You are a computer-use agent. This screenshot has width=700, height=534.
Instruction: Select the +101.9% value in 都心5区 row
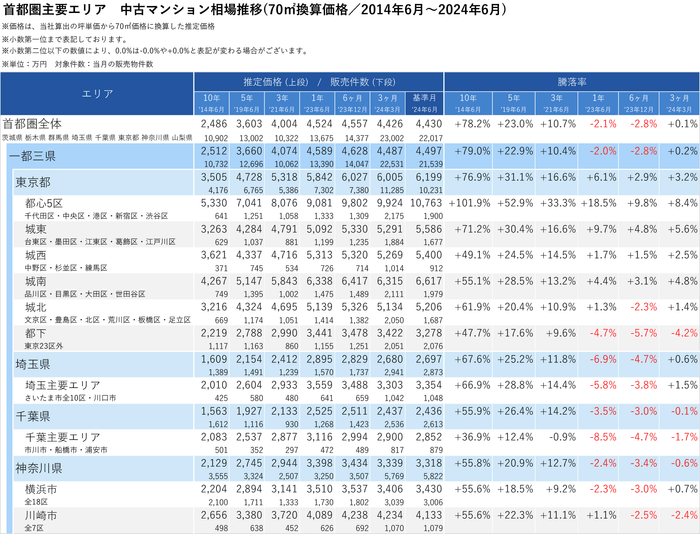[469, 203]
